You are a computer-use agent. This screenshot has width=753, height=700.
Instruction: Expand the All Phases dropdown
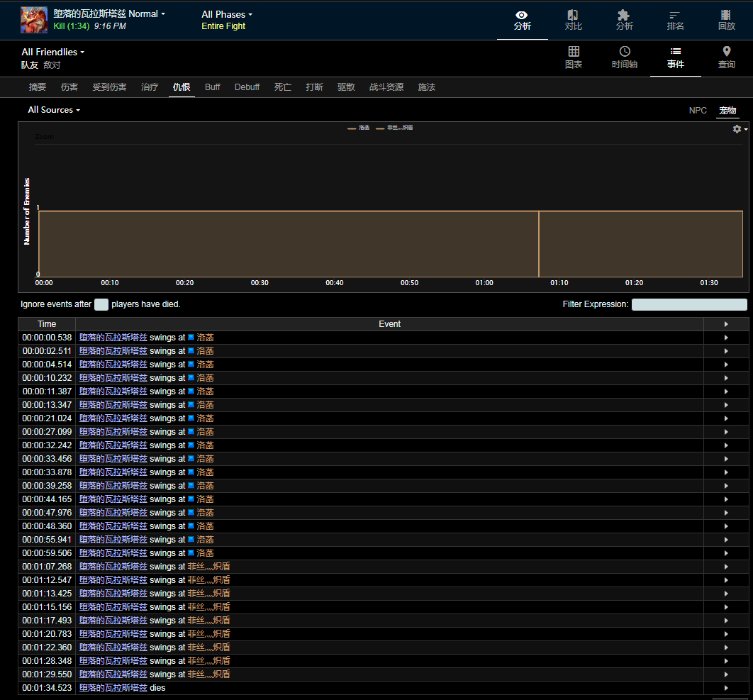[x=226, y=14]
